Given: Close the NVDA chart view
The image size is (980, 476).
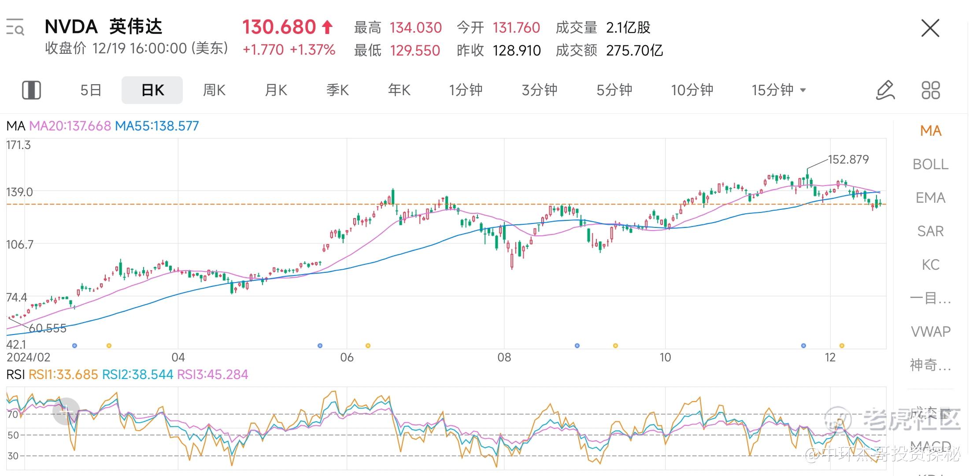Looking at the screenshot, I should (930, 28).
